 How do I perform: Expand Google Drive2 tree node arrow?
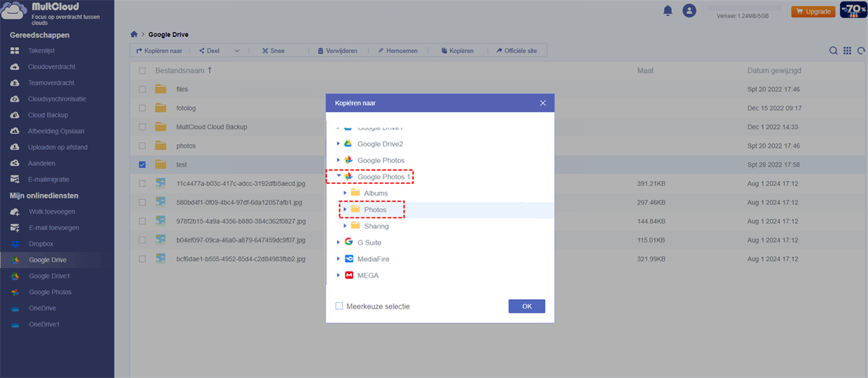click(x=338, y=144)
